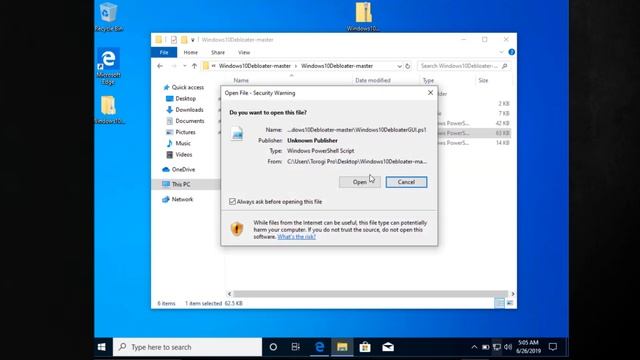Select the Windows10 zip folder at the top of the desktop
The image size is (640, 360).
(363, 16)
